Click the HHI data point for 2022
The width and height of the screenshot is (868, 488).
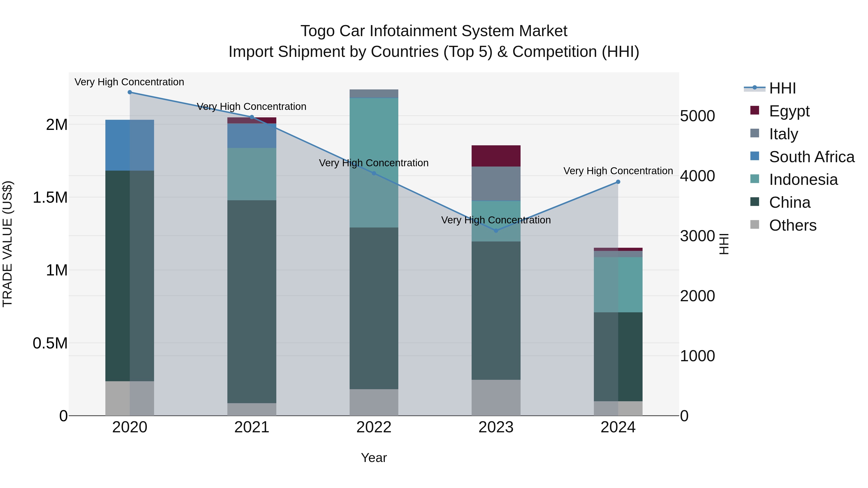click(x=374, y=174)
